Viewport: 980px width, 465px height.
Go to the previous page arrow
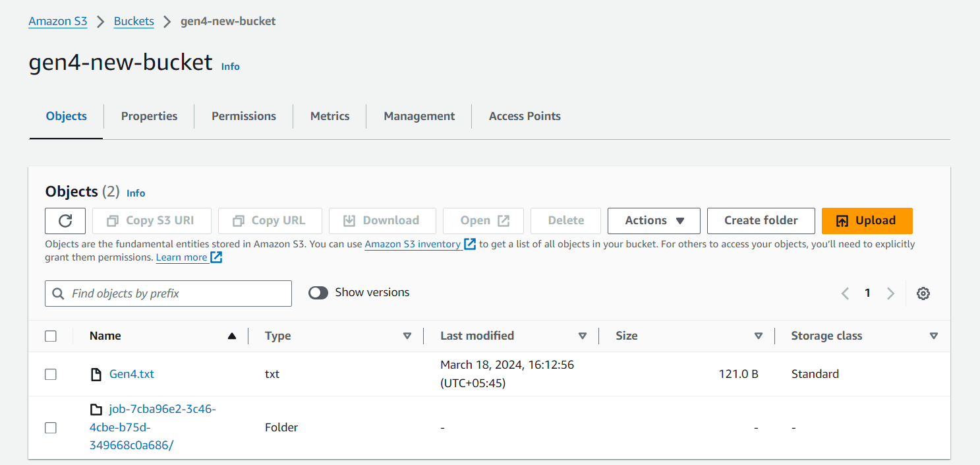tap(845, 294)
